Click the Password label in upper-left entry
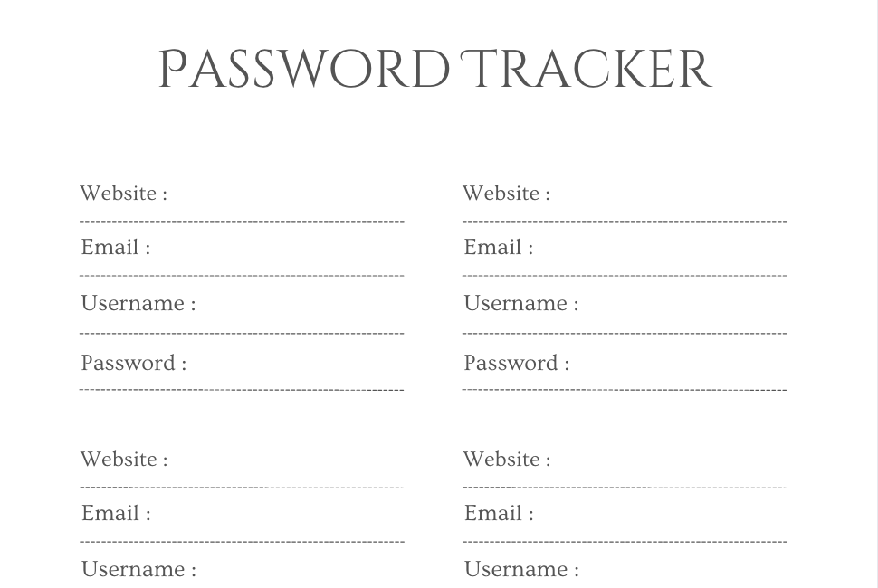The width and height of the screenshot is (878, 588). tap(134, 363)
